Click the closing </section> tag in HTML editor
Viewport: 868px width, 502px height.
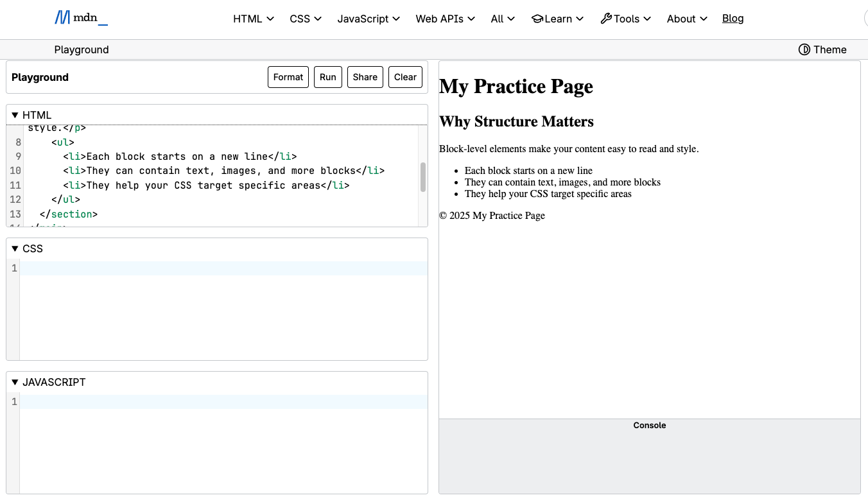tap(69, 214)
